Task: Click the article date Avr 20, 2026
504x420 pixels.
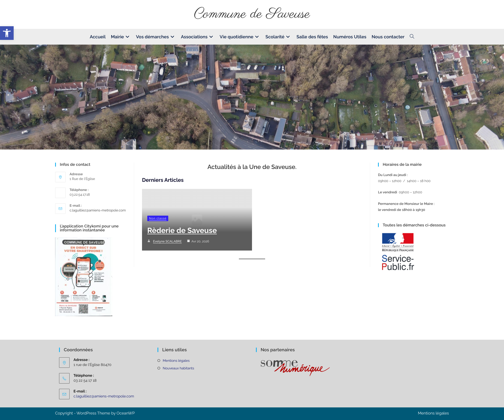Action: coord(200,241)
